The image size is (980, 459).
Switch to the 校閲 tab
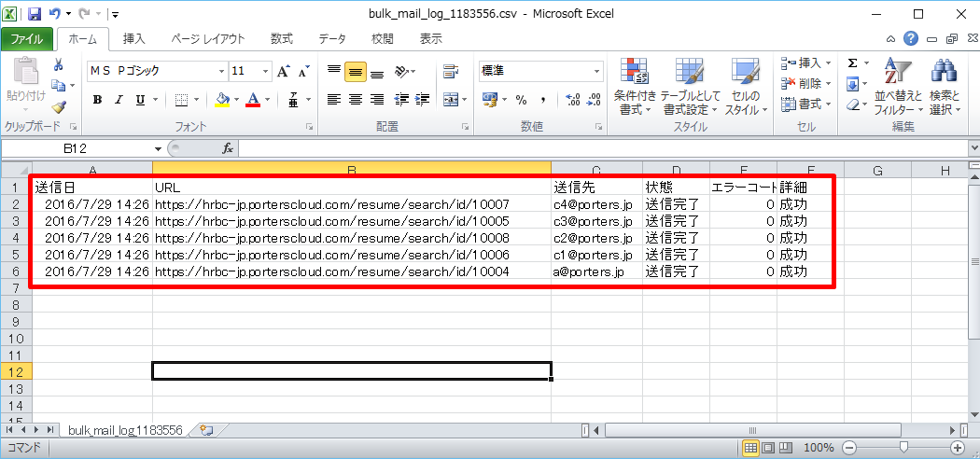383,39
